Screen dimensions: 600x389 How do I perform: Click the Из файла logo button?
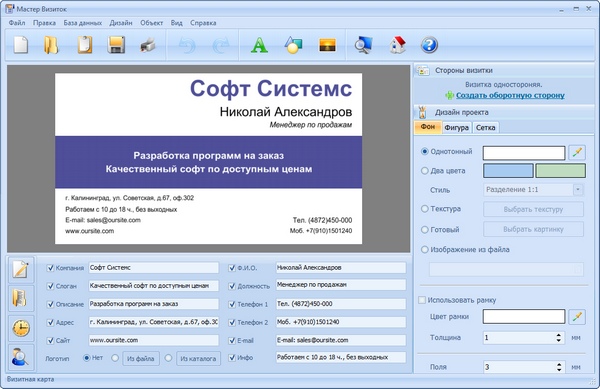coord(141,359)
